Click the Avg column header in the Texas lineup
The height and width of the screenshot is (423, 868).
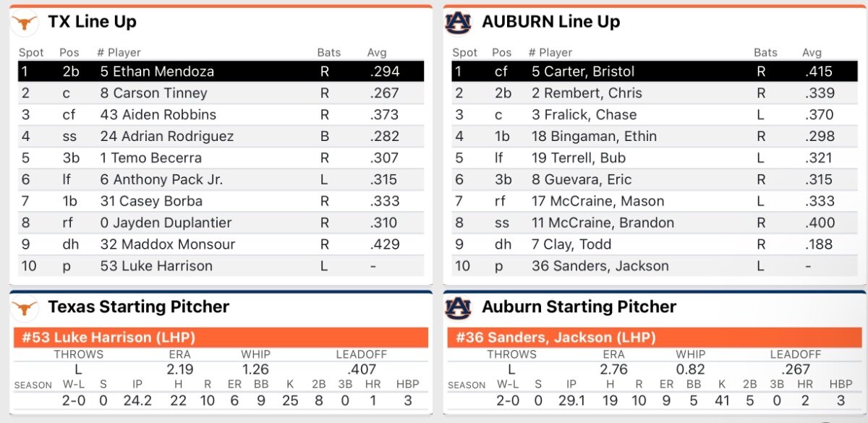pyautogui.click(x=377, y=53)
